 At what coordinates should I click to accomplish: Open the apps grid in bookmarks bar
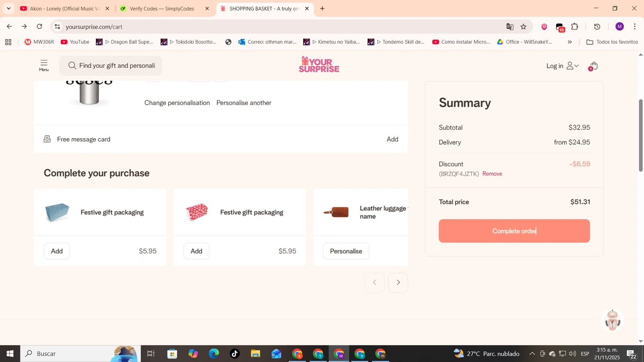click(x=8, y=42)
